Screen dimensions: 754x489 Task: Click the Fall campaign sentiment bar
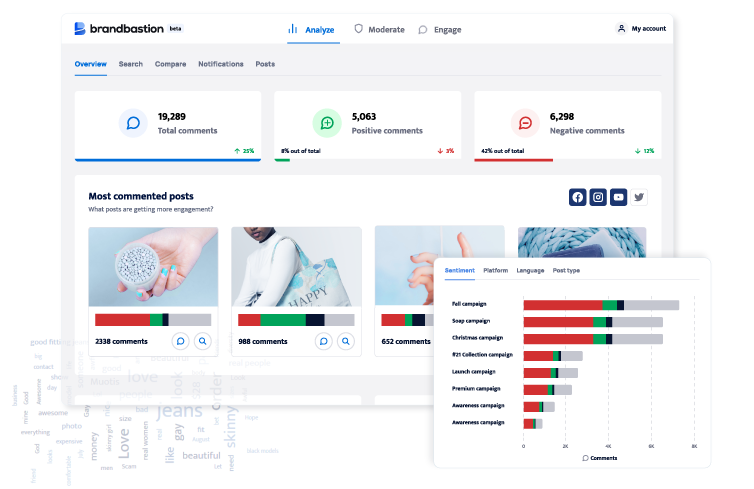tap(601, 305)
